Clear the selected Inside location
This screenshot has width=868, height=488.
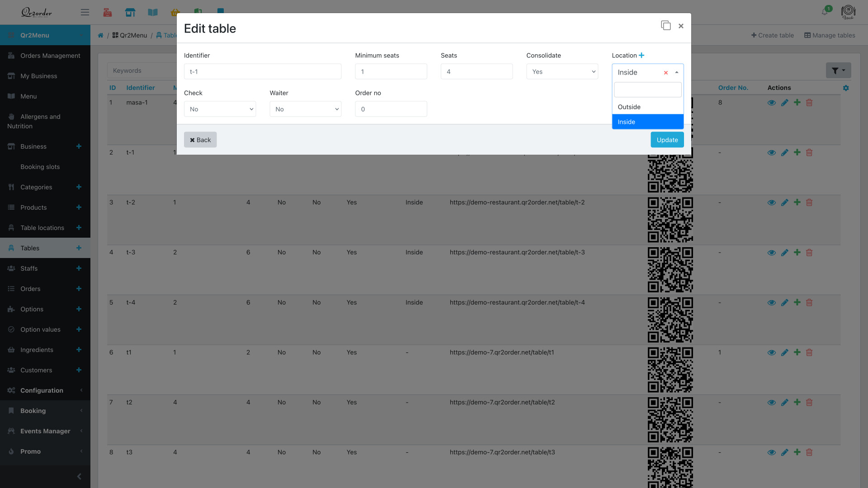coord(665,72)
